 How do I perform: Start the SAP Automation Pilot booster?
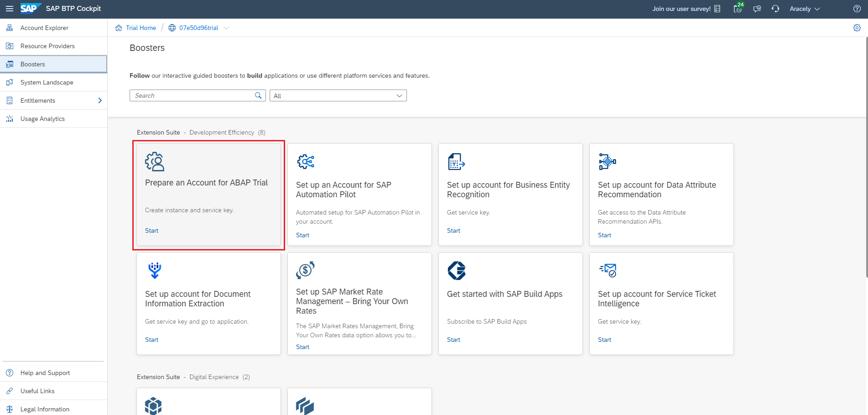(x=302, y=235)
